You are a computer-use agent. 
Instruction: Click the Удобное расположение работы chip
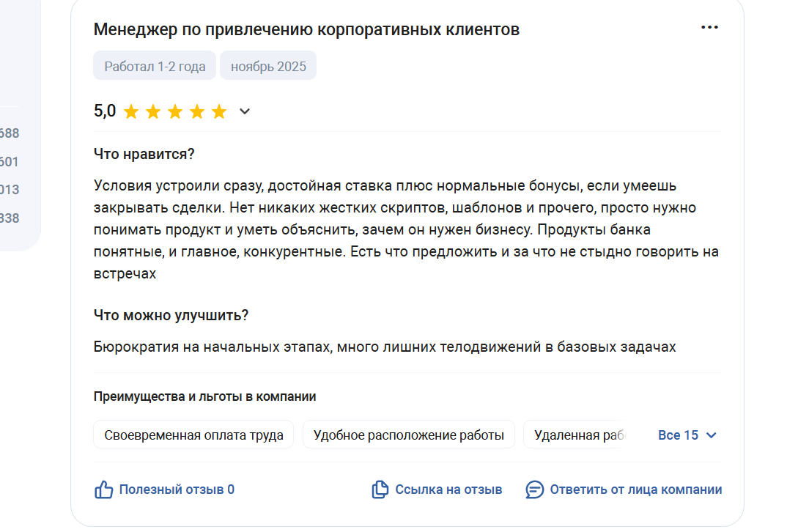pos(409,435)
